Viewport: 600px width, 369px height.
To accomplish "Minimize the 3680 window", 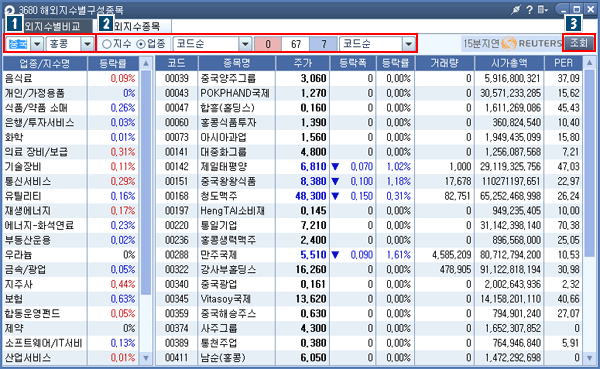I will coord(563,10).
